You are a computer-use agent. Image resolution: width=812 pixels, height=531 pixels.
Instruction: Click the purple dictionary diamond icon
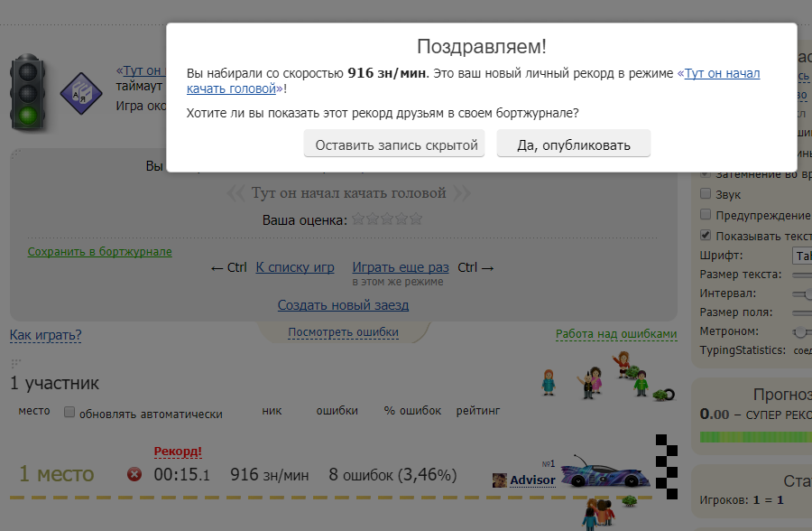[x=81, y=93]
